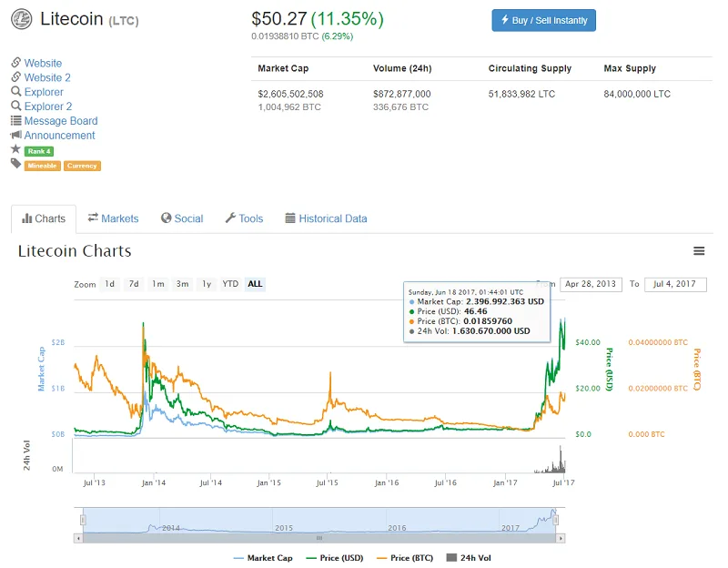
Task: Click the 0.01938810 BTC price text
Action: (x=285, y=36)
